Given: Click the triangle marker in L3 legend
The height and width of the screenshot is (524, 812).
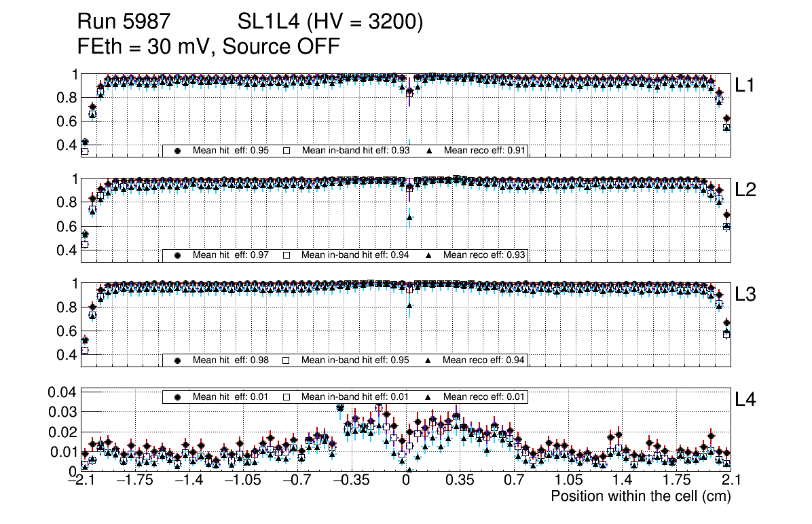Looking at the screenshot, I should click(429, 360).
